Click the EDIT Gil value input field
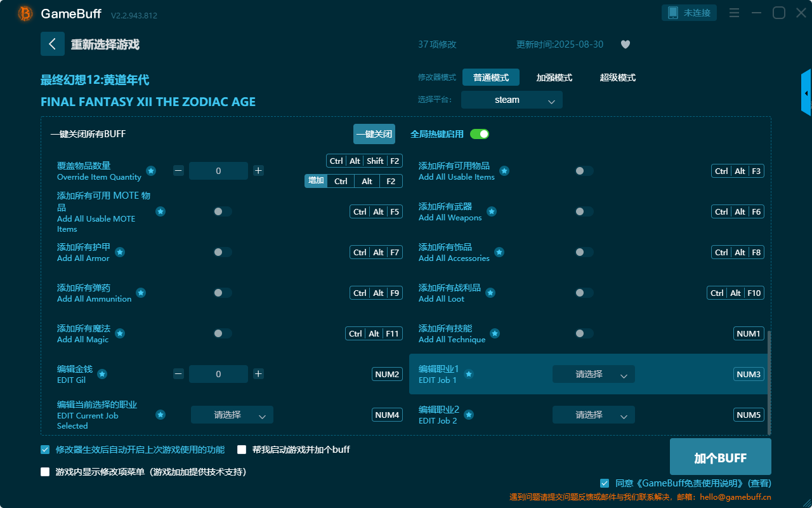The width and height of the screenshot is (812, 508). [218, 374]
